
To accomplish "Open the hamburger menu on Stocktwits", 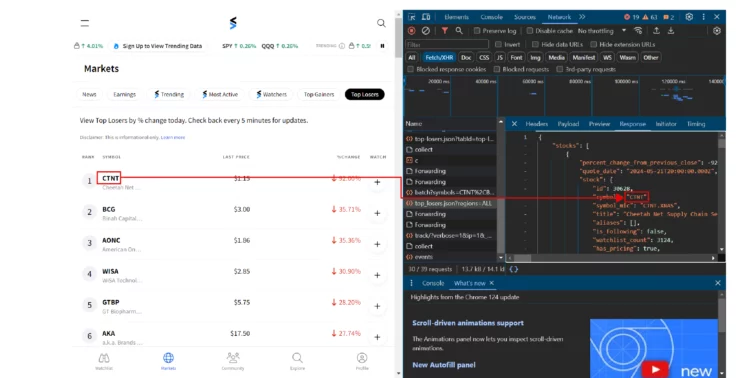I will tap(85, 23).
